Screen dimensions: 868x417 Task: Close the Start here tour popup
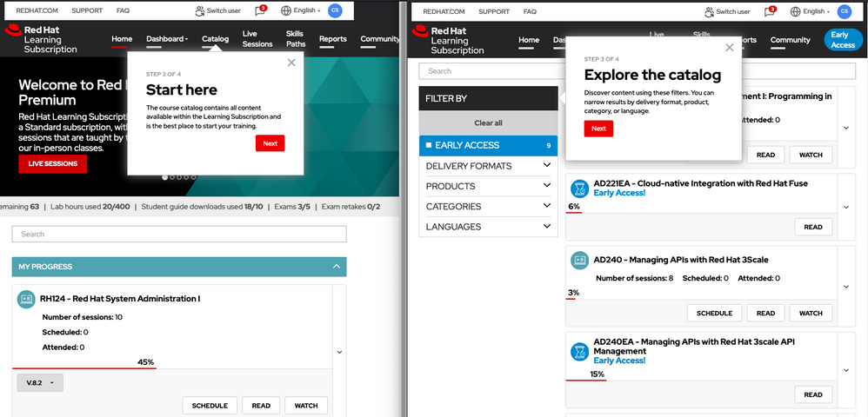click(291, 63)
